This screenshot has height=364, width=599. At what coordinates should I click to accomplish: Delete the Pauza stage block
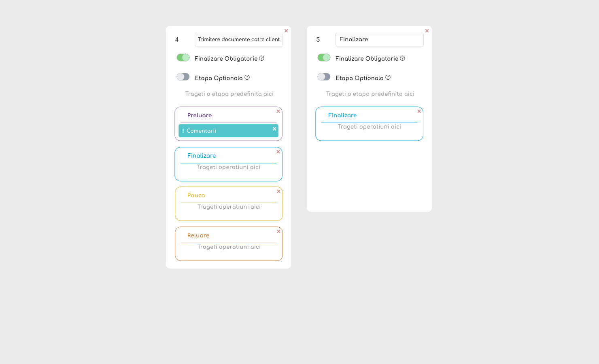pos(278,191)
